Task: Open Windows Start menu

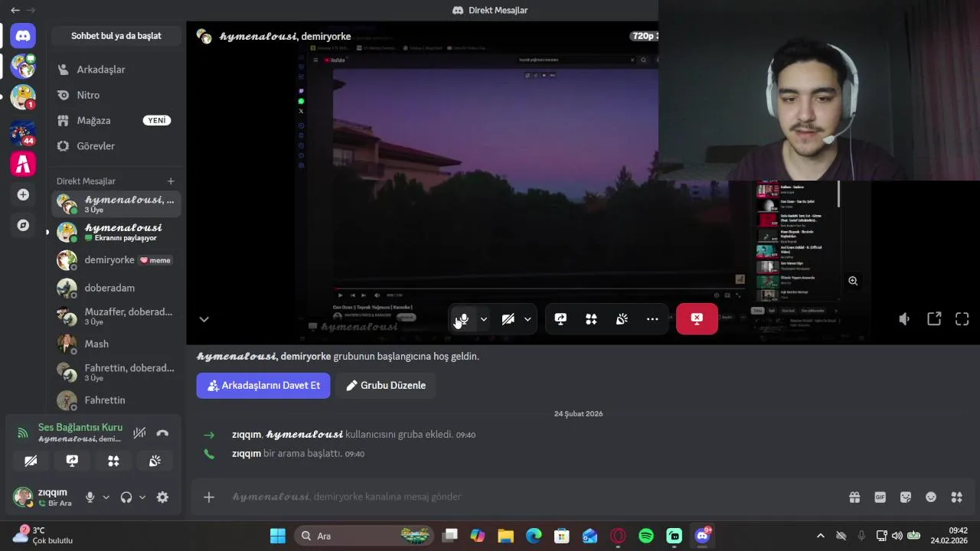Action: click(278, 536)
